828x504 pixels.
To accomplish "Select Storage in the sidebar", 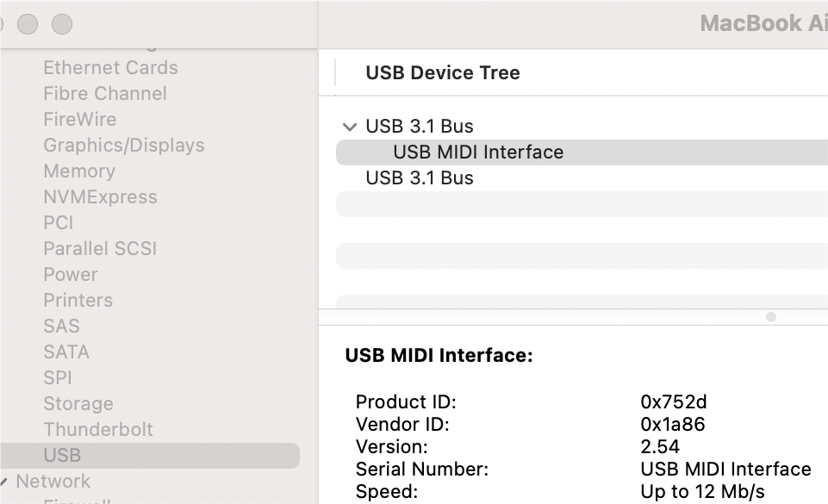I will pyautogui.click(x=78, y=403).
